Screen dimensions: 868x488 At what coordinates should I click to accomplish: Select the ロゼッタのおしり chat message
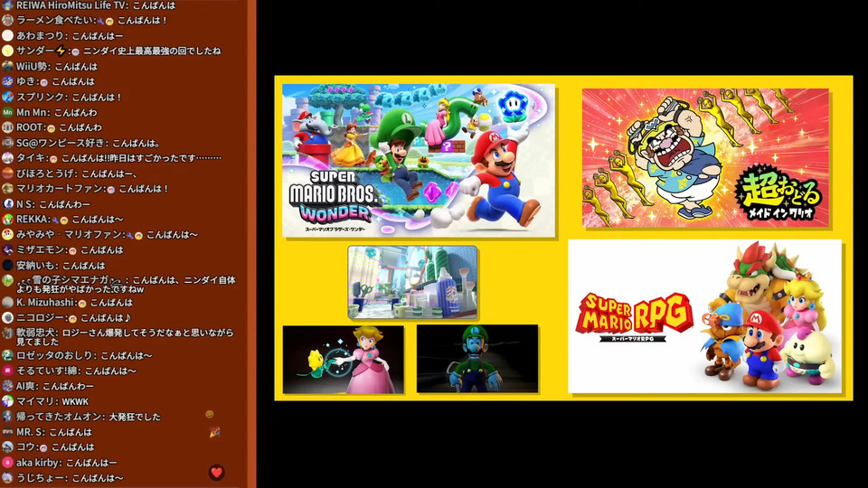pyautogui.click(x=84, y=356)
